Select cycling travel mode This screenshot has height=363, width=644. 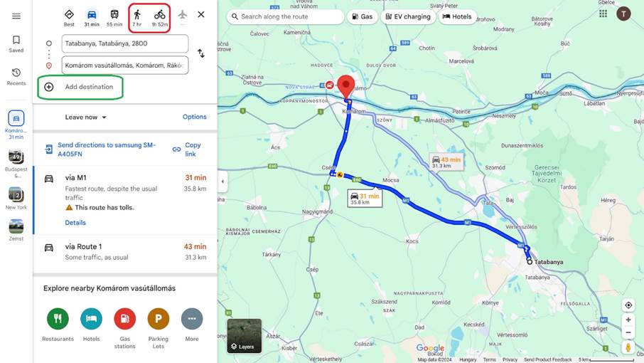[160, 18]
